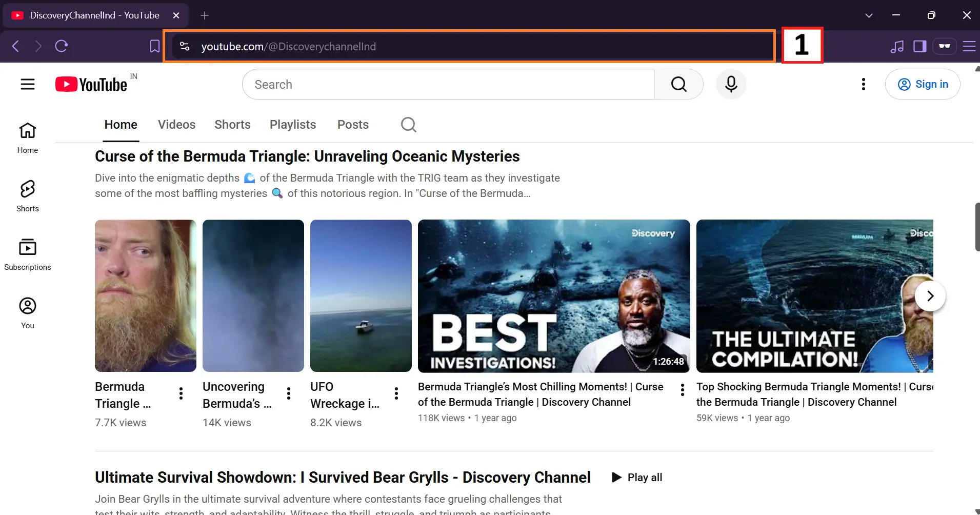Select the channel Home tab

point(121,125)
